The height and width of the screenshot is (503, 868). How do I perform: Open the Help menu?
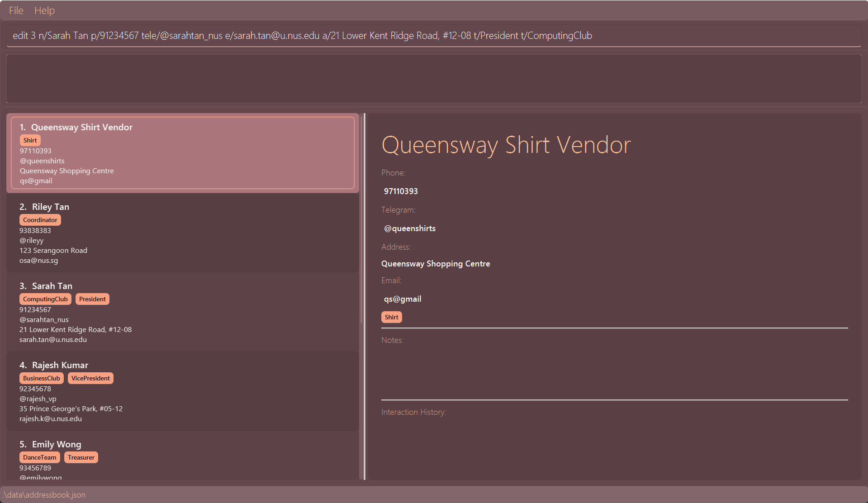point(44,10)
